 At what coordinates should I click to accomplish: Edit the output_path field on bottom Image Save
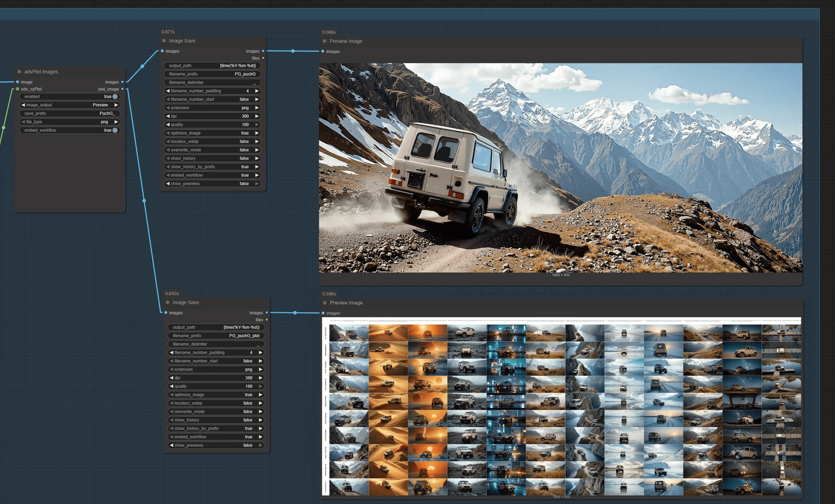[x=216, y=327]
